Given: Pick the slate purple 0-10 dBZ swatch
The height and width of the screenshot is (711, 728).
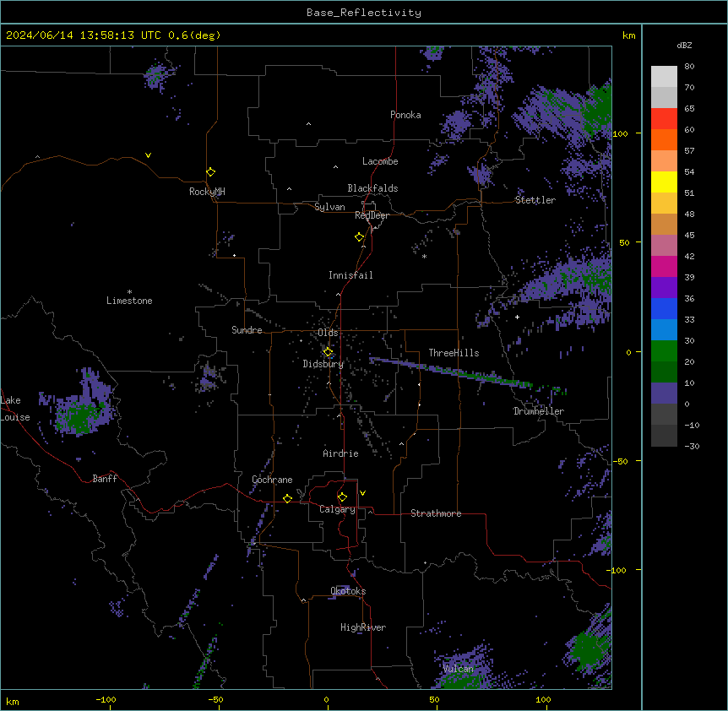Looking at the screenshot, I should (x=664, y=393).
